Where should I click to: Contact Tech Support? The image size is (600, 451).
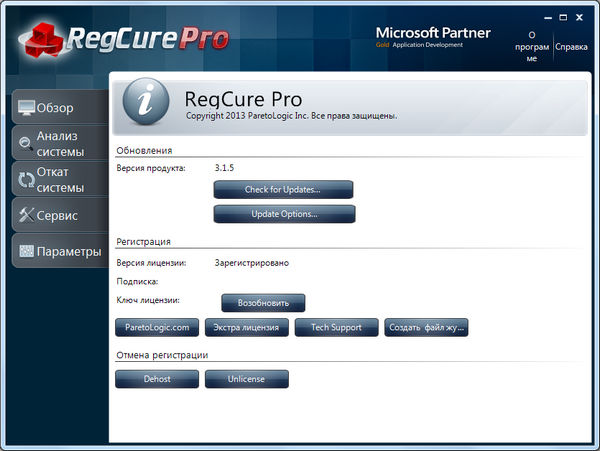tap(336, 328)
